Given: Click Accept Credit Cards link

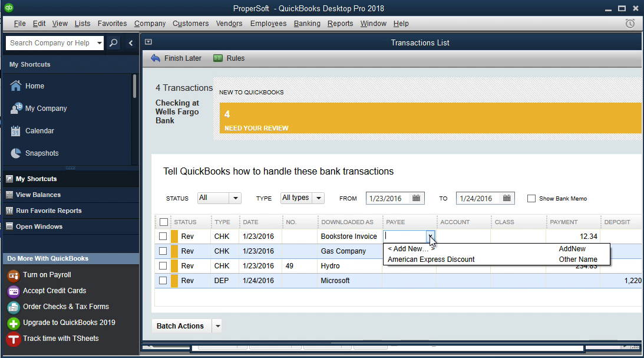Looking at the screenshot, I should (x=55, y=291).
